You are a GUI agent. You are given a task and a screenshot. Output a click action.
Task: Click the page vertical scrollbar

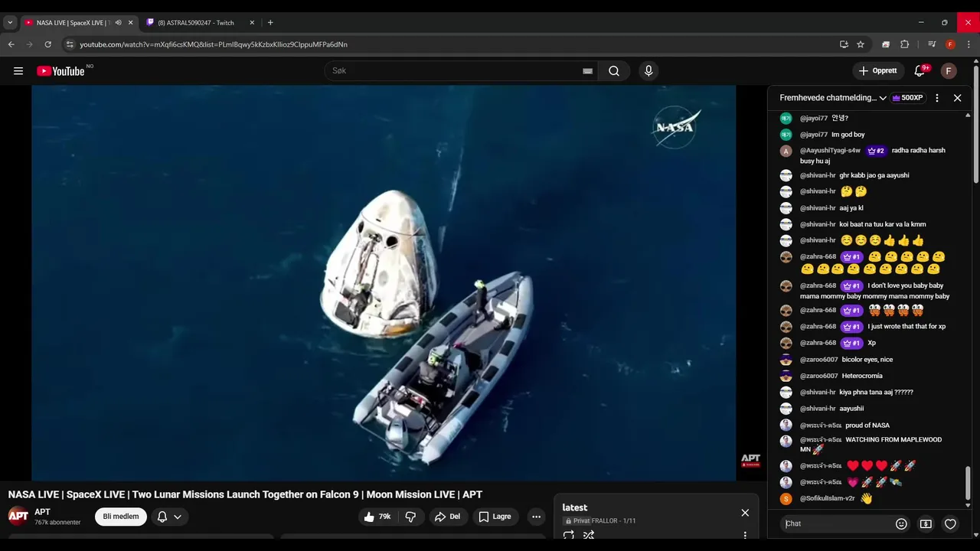click(x=976, y=125)
